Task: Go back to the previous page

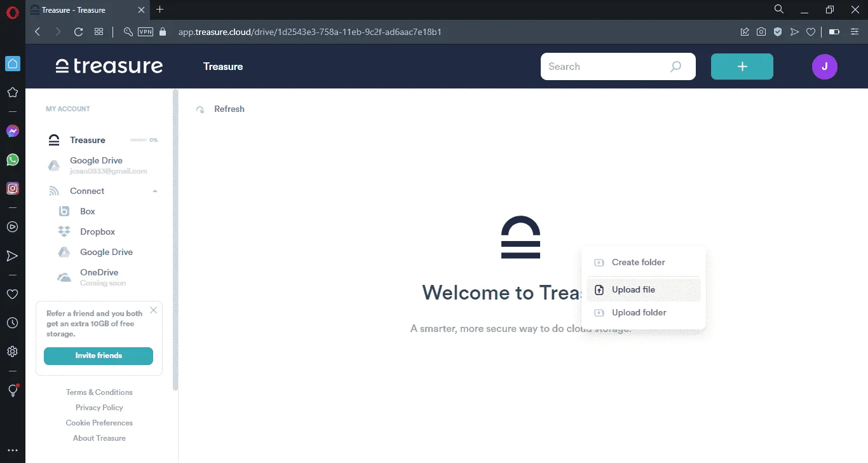Action: 37,32
